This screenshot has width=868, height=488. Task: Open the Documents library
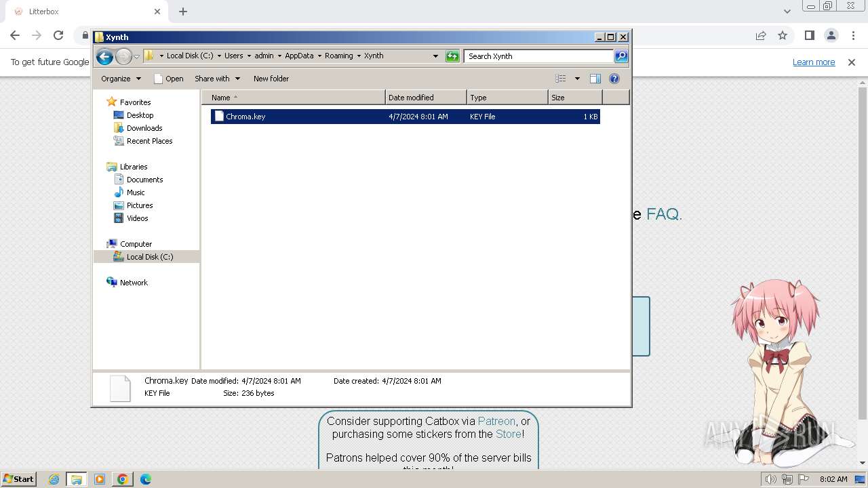click(x=144, y=180)
